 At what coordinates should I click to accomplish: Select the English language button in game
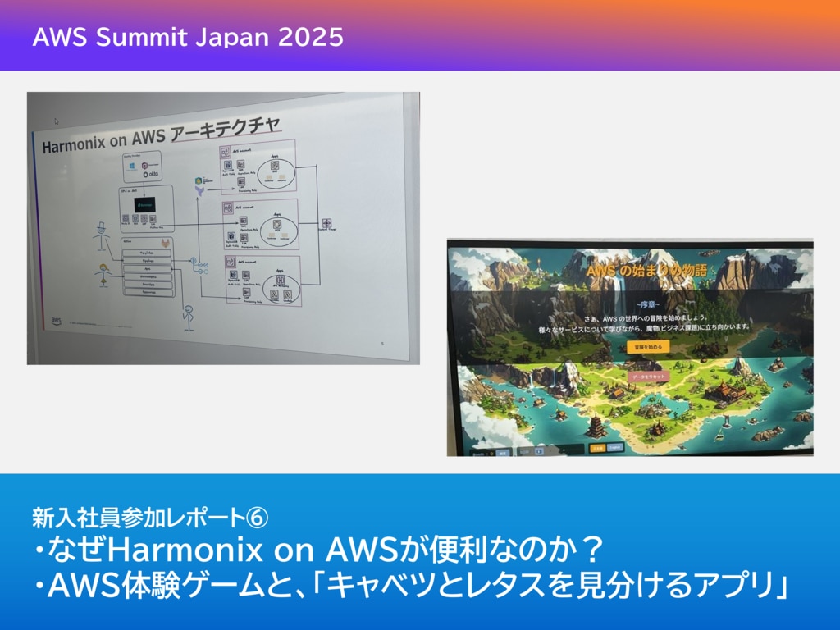615,447
